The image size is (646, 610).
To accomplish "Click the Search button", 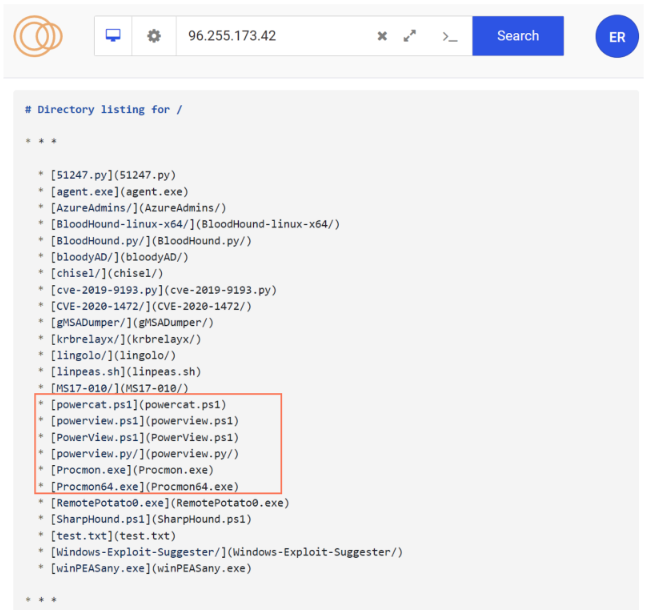I will coord(517,36).
